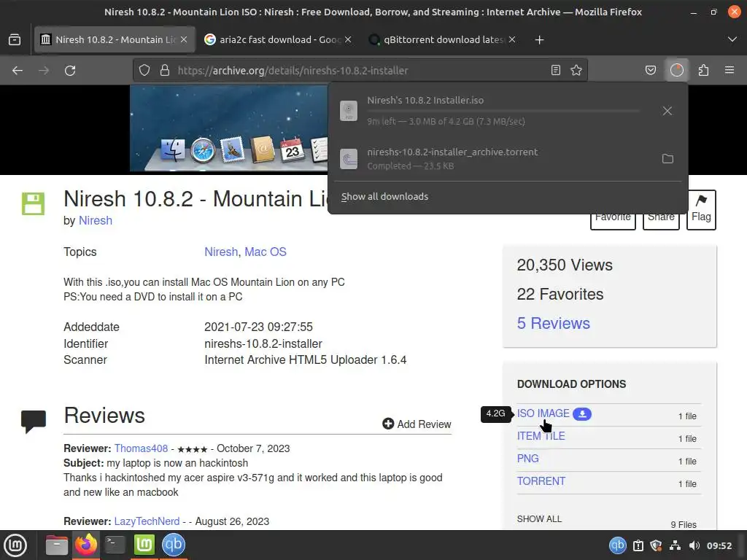
Task: Click the site padlock icon
Action: pos(165,71)
